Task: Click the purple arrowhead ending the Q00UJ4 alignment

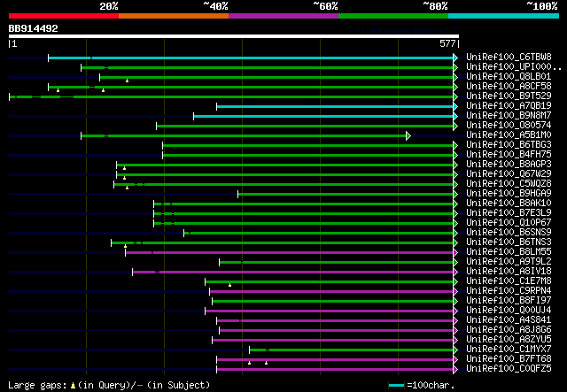Action: (455, 311)
